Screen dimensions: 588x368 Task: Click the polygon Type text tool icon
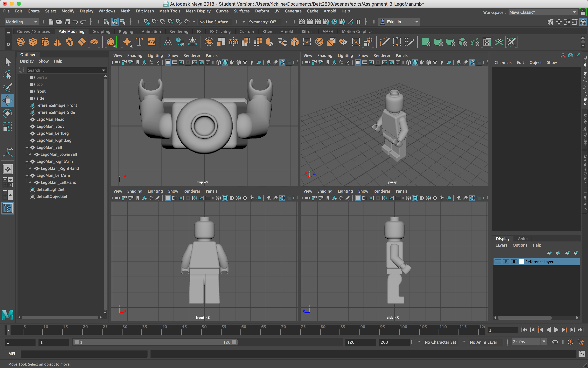(x=139, y=42)
